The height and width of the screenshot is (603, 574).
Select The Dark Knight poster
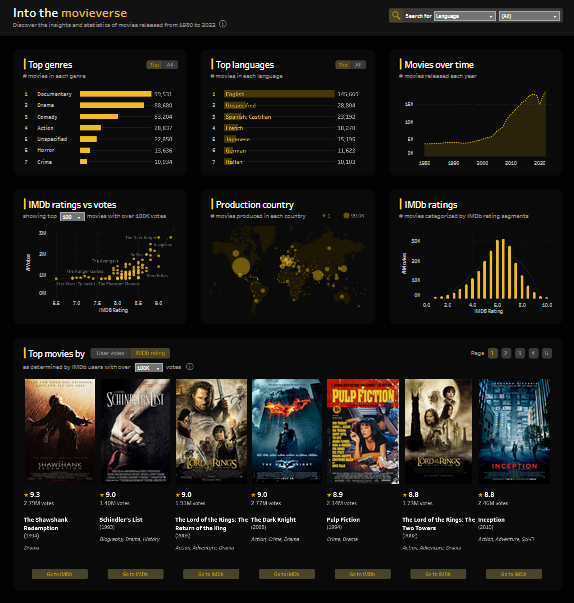(x=287, y=431)
